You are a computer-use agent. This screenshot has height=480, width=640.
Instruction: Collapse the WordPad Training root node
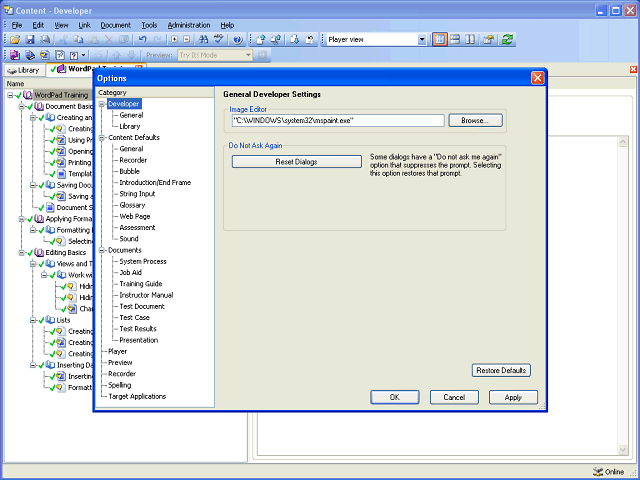click(10, 95)
